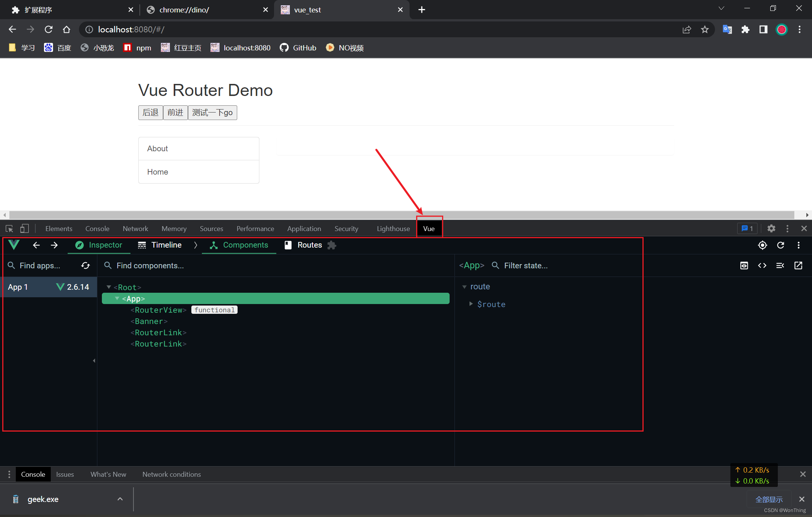Screen dimensions: 812x517
Task: Select RouterView component in tree
Action: click(x=158, y=310)
